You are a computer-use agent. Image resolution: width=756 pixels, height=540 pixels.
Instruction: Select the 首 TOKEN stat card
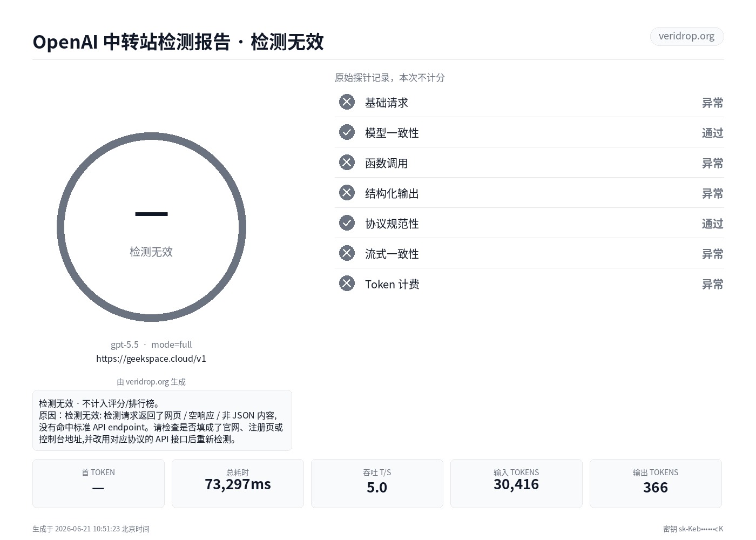pos(98,483)
